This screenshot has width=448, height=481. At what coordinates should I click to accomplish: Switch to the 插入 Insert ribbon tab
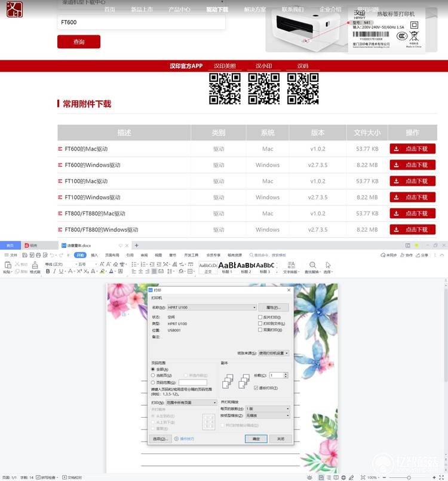point(94,255)
